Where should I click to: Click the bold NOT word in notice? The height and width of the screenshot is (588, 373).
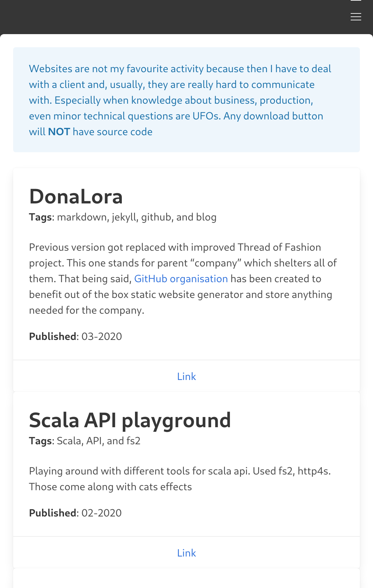(59, 132)
